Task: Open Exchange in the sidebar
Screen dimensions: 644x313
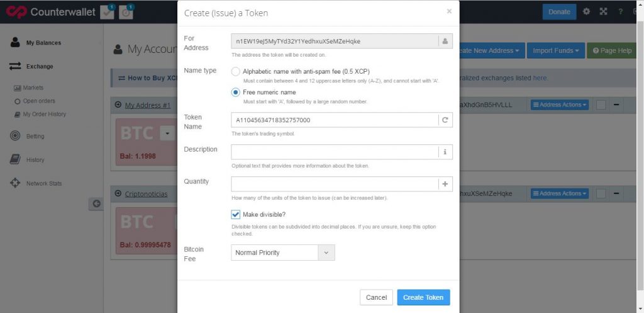Action: click(40, 66)
